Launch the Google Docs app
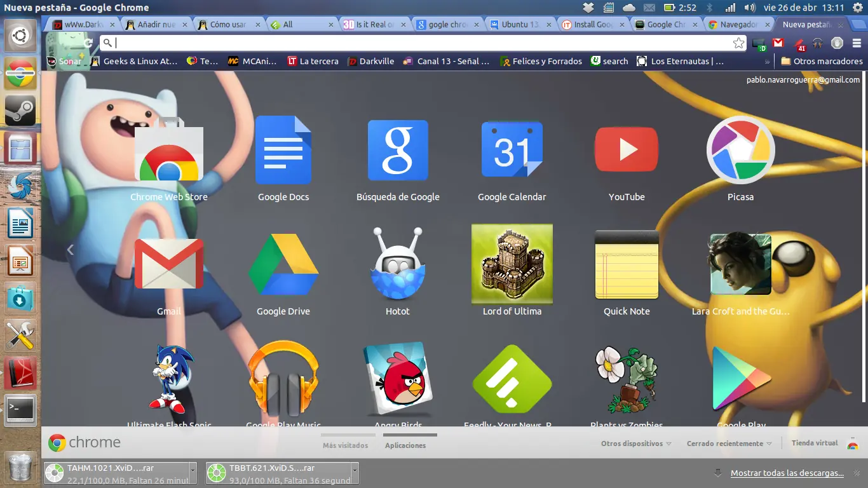 [283, 150]
